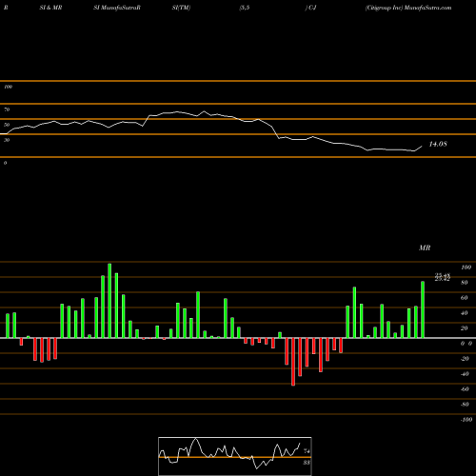The image size is (476, 476).
Task: Click the RSI line's peak above the 50 level
Action: [x=204, y=111]
